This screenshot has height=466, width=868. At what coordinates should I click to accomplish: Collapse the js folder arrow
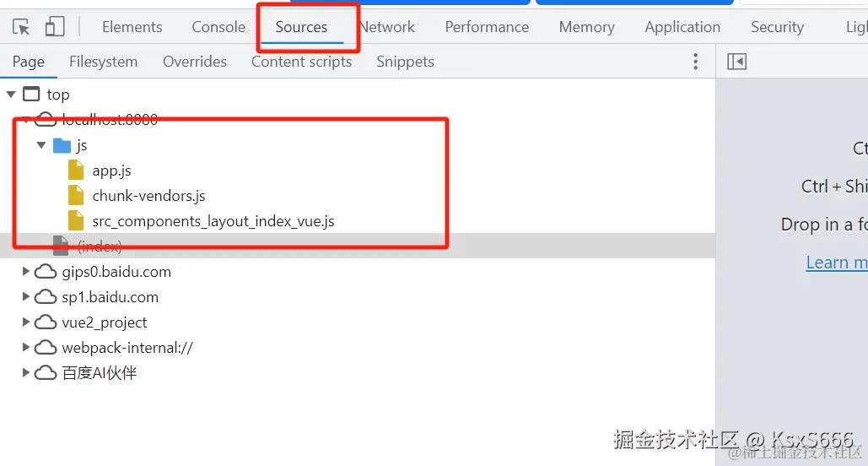coord(41,145)
